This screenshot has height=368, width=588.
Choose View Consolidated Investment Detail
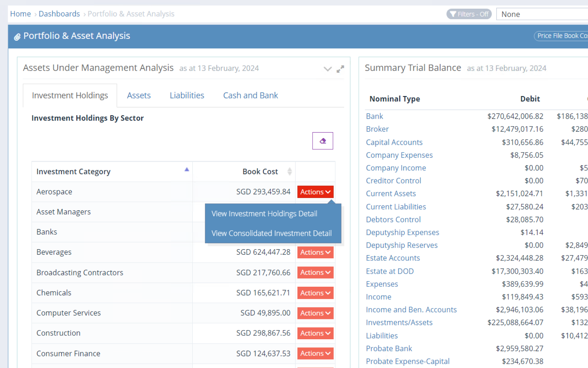271,233
